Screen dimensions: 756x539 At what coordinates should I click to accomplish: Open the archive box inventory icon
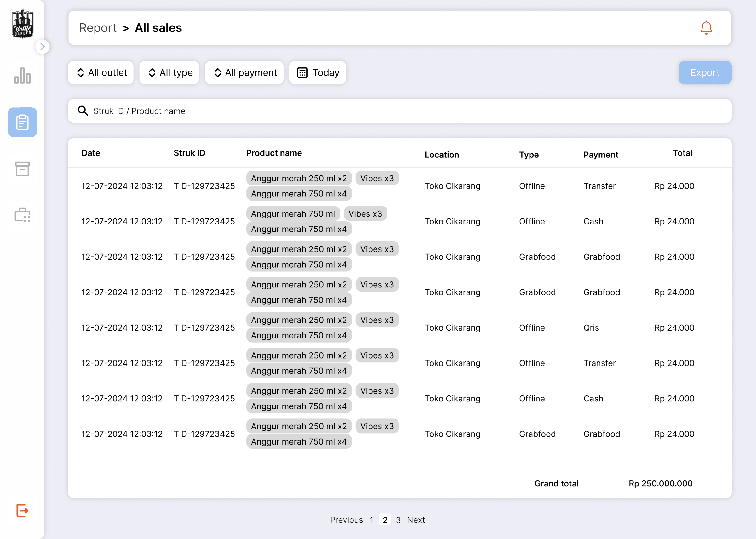(x=23, y=169)
